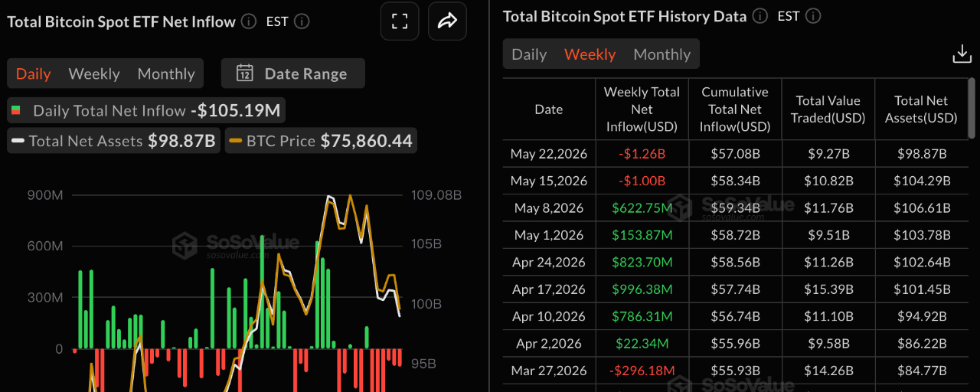Select the 109.08B right axis label
The width and height of the screenshot is (980, 392).
point(436,195)
